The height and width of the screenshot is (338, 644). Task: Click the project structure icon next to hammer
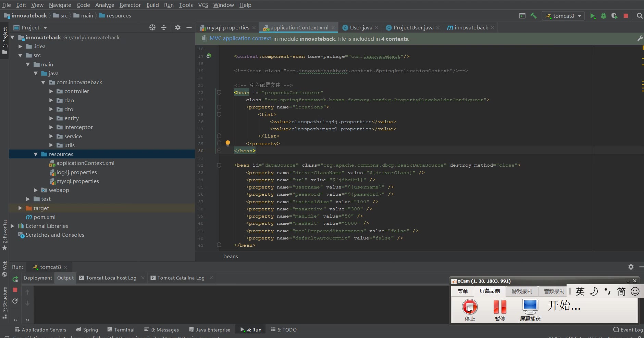(522, 16)
